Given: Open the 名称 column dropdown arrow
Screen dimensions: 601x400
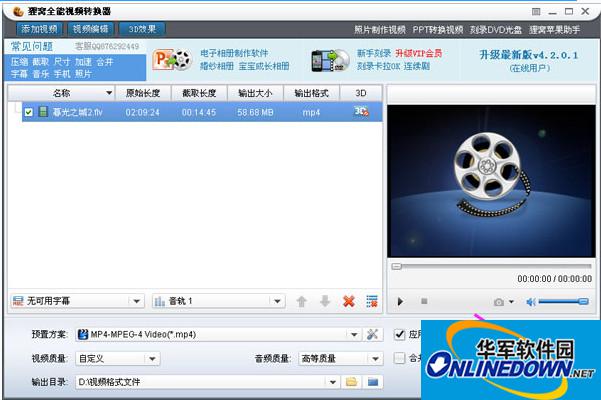Looking at the screenshot, I should click(109, 93).
